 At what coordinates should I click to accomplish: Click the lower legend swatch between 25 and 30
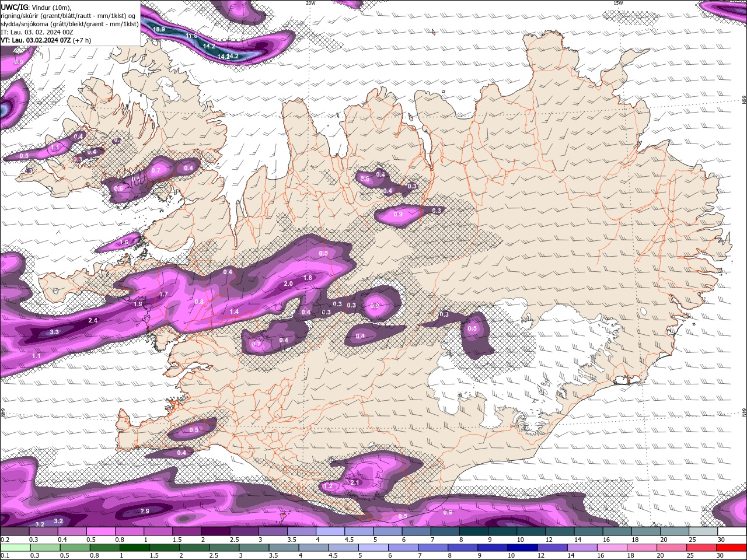click(x=701, y=548)
